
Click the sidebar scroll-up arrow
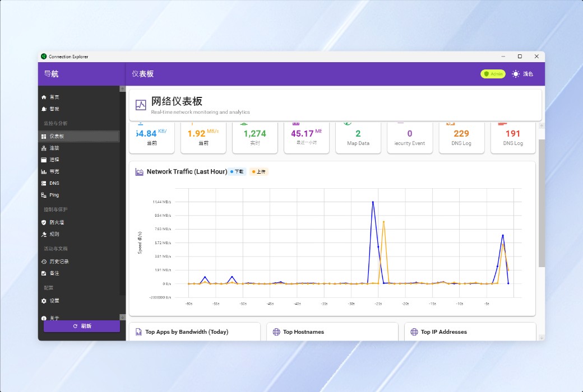[x=122, y=89]
